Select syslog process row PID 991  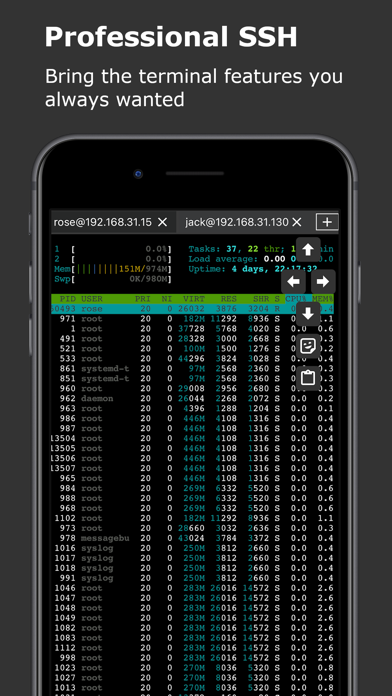click(x=192, y=578)
